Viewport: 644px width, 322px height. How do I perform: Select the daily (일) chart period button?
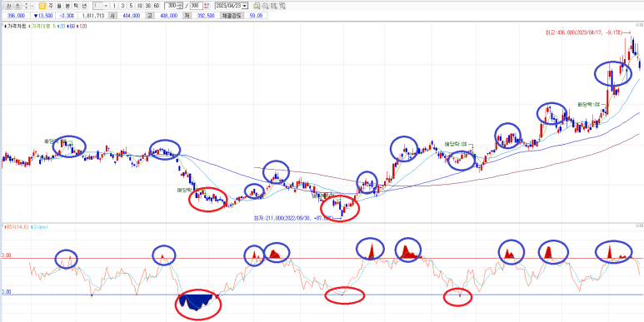pos(42,6)
